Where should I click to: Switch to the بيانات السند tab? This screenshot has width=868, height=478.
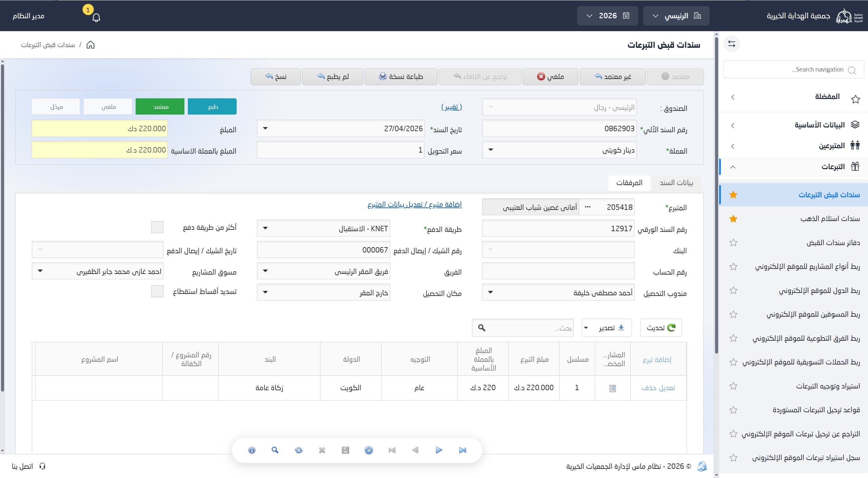[x=676, y=183]
